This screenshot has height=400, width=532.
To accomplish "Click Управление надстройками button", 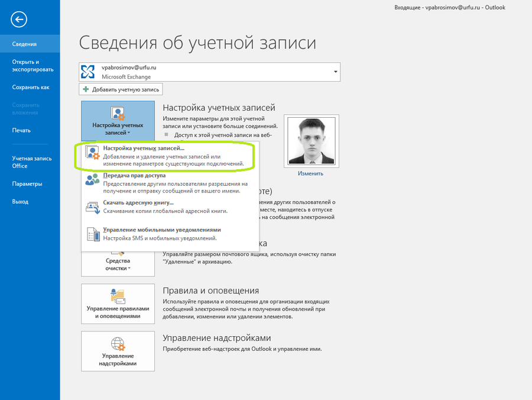I will tap(118, 351).
